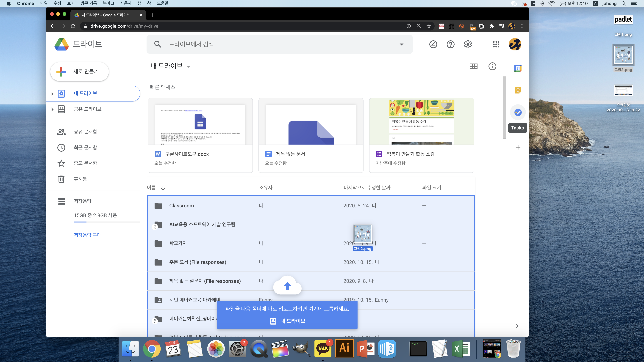The width and height of the screenshot is (644, 362).
Task: Select 최근 문서함 in the sidebar
Action: coord(85,147)
